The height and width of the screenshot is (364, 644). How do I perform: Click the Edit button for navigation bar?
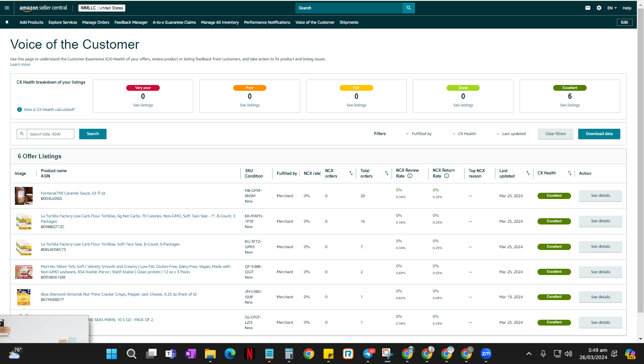(x=624, y=22)
